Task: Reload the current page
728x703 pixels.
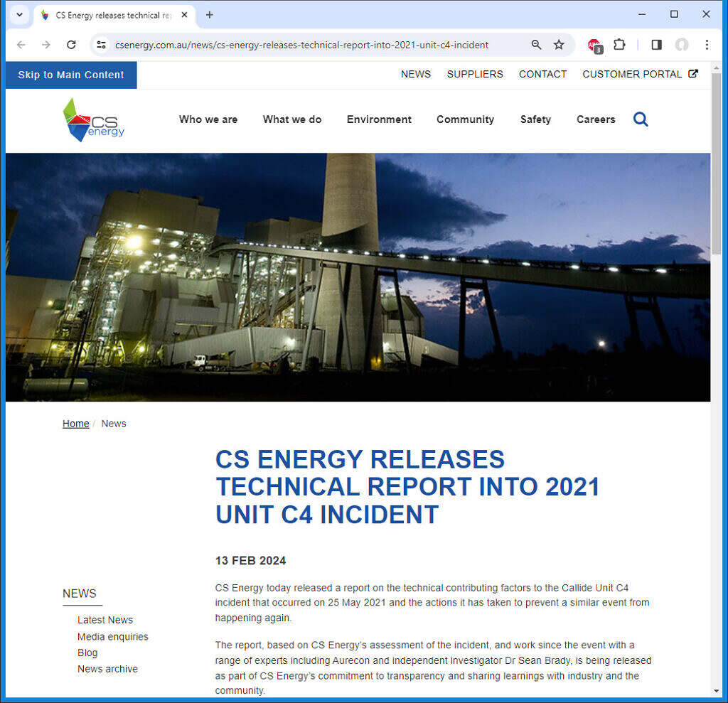Action: point(71,44)
